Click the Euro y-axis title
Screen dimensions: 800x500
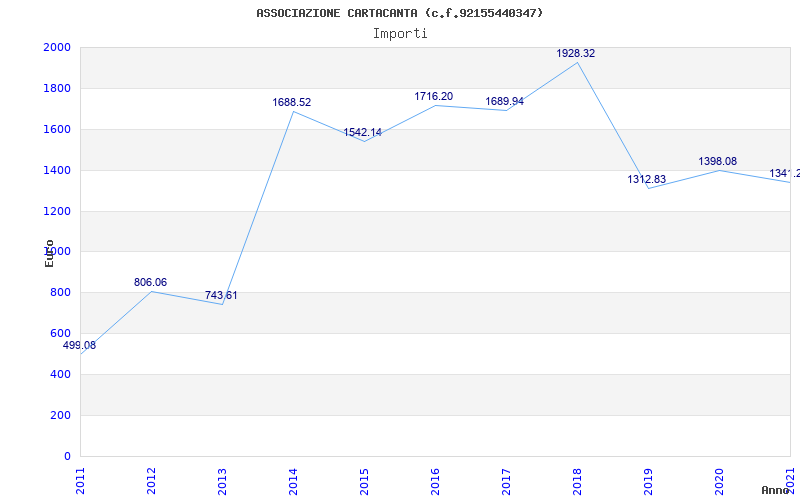[49, 253]
